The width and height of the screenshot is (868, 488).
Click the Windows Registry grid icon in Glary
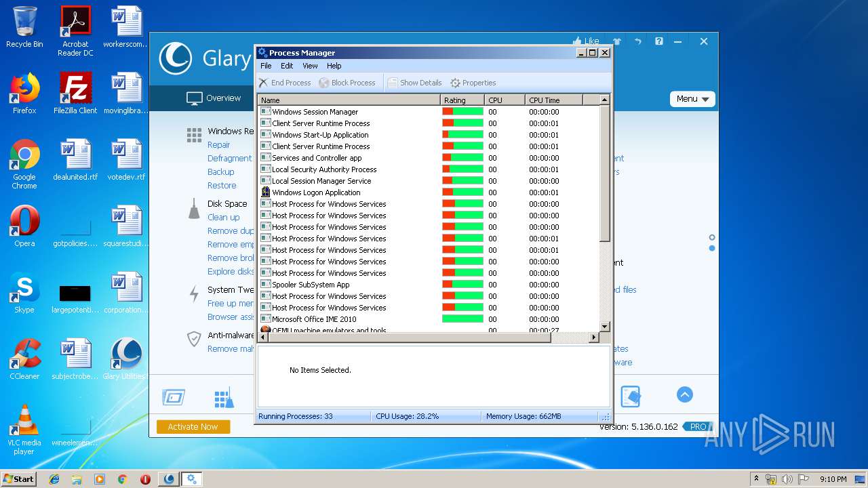point(194,135)
